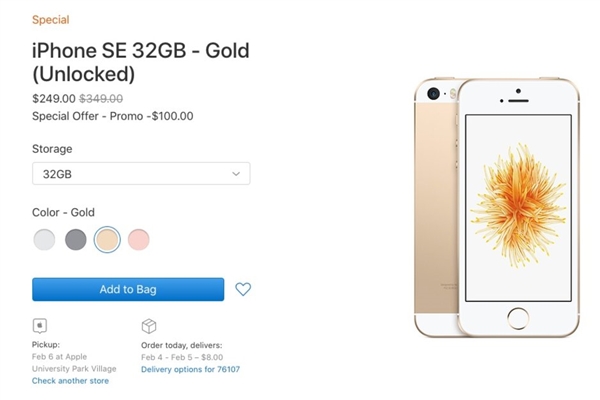This screenshot has width=600, height=400.
Task: Click the $249.00 current price
Action: tap(54, 98)
